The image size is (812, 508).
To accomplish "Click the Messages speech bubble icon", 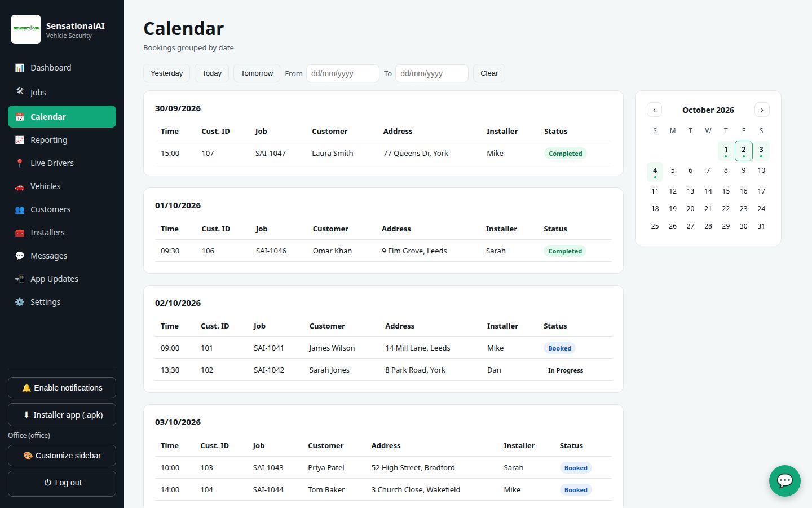I will pos(20,256).
